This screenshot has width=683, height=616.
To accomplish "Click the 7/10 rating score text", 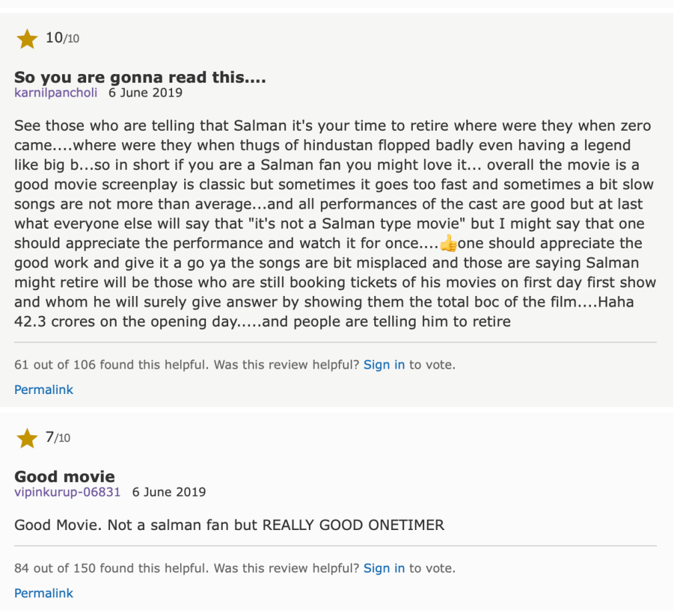I will coord(57,437).
